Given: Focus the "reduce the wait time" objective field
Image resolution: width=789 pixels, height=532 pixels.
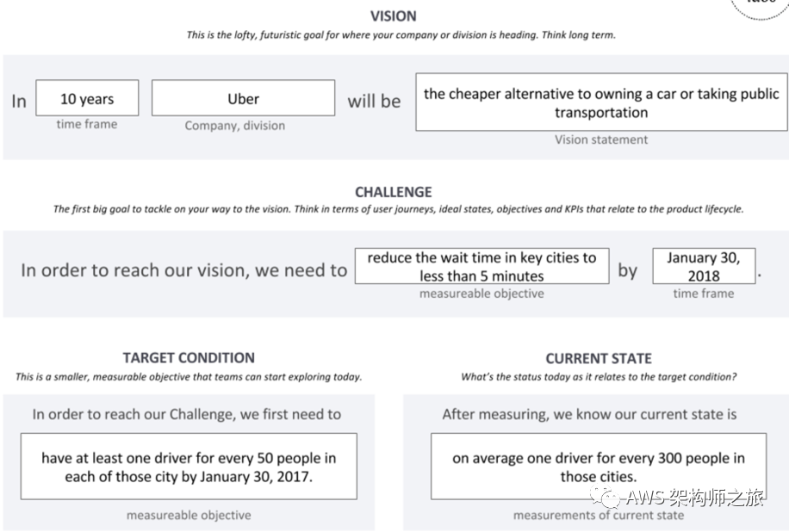Looking at the screenshot, I should point(481,267).
